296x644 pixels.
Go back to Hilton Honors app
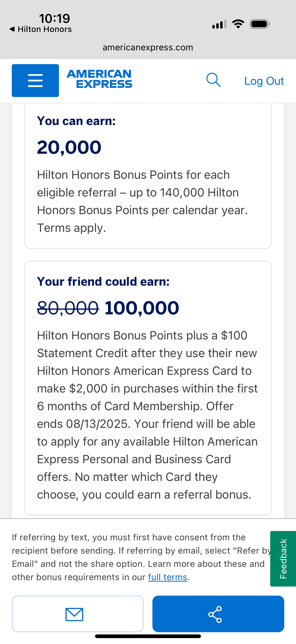pyautogui.click(x=41, y=29)
